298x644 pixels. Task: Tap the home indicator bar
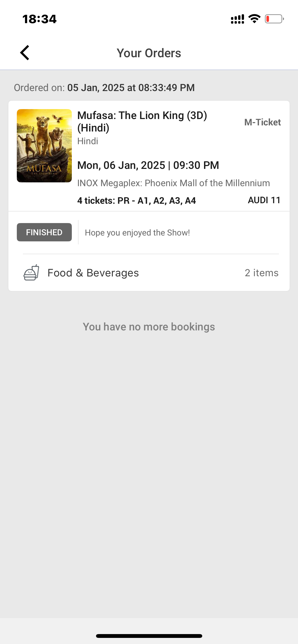click(149, 636)
